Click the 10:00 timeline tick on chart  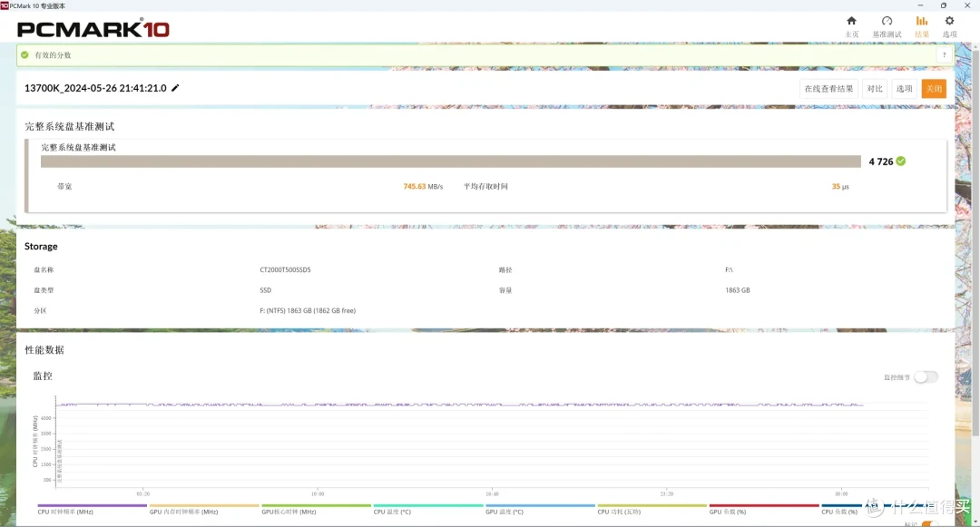click(x=318, y=494)
